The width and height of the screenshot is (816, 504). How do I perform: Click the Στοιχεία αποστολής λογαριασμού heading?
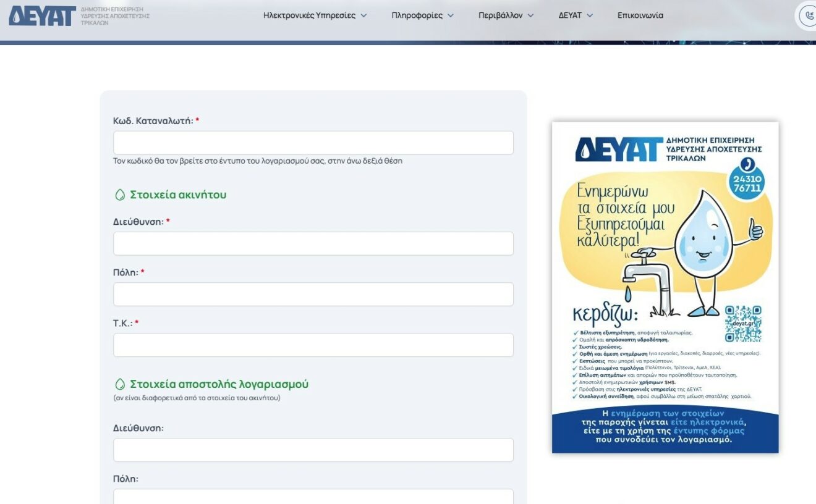click(x=219, y=384)
